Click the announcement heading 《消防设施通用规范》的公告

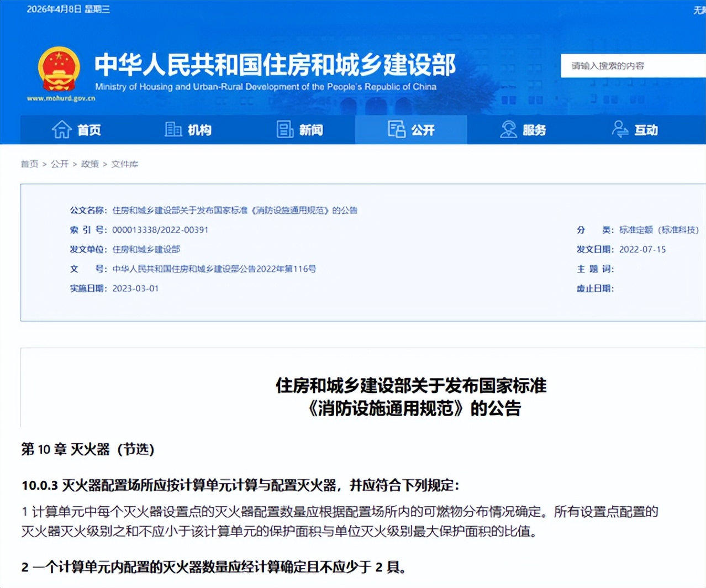pos(413,409)
